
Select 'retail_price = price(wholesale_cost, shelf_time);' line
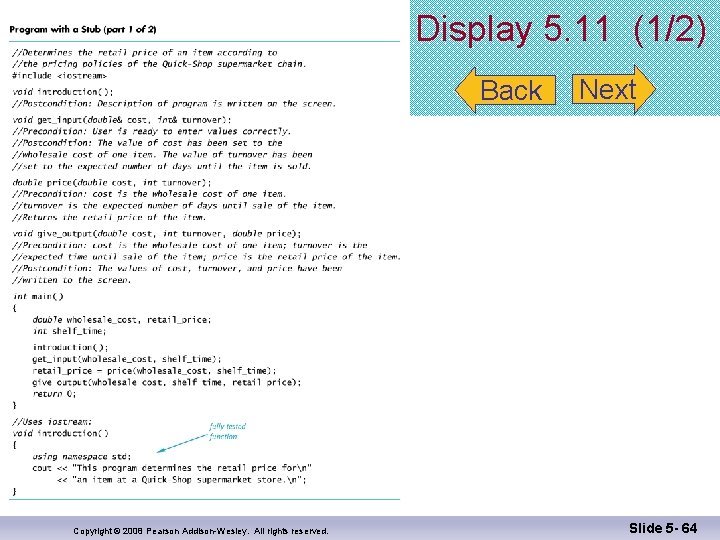click(154, 371)
